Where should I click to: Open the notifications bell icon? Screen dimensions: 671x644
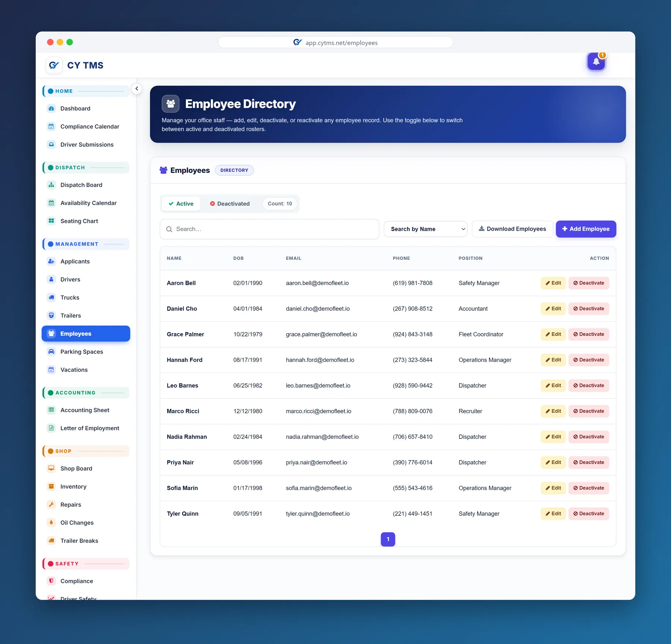tap(596, 61)
